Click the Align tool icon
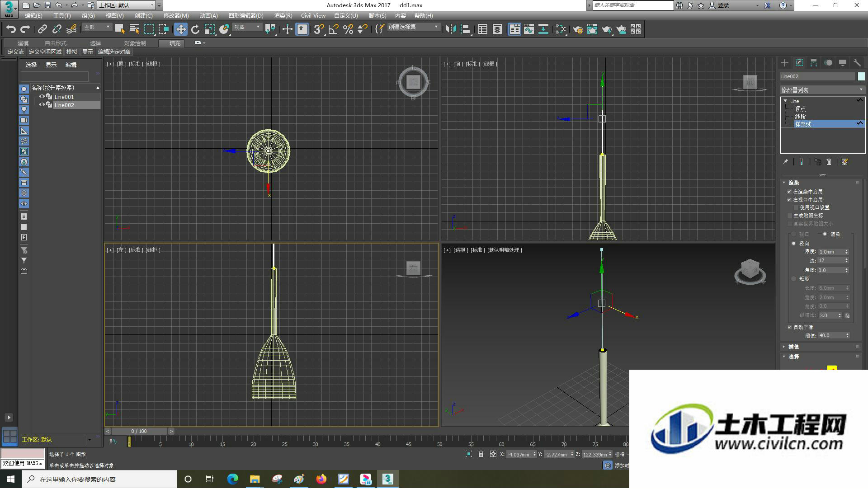868x489 pixels. [x=465, y=29]
